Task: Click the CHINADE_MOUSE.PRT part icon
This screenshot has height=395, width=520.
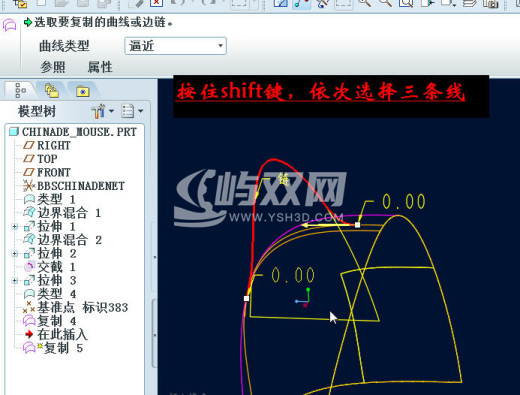Action: coord(14,132)
